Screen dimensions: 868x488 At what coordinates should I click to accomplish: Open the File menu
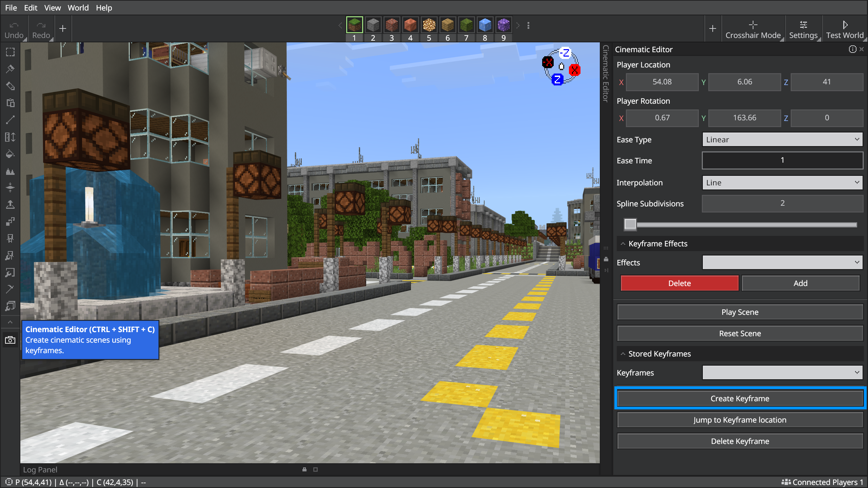pyautogui.click(x=11, y=8)
